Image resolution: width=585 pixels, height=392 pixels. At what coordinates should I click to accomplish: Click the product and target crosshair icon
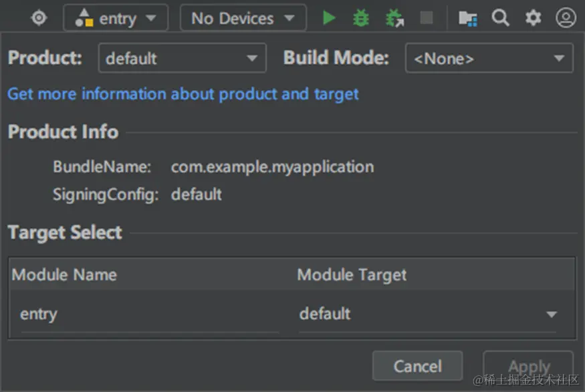tap(39, 18)
